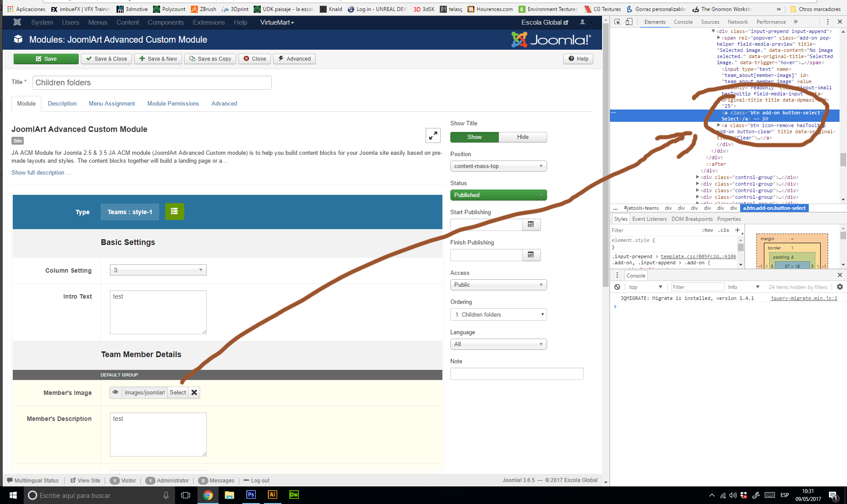Open Start Publishing calendar picker
The width and height of the screenshot is (847, 504).
(x=531, y=225)
